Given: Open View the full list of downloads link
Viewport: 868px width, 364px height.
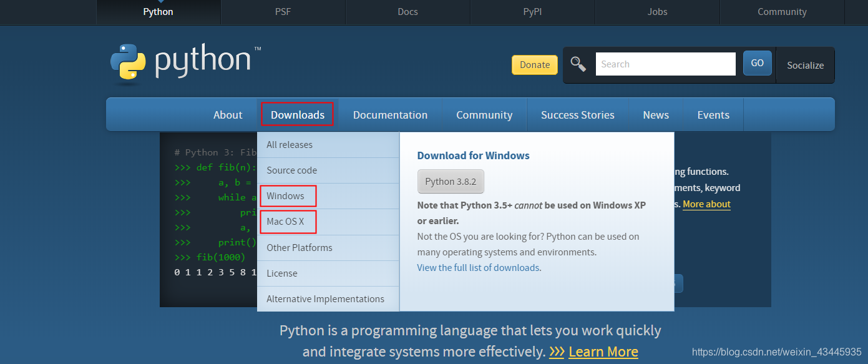Looking at the screenshot, I should 478,268.
